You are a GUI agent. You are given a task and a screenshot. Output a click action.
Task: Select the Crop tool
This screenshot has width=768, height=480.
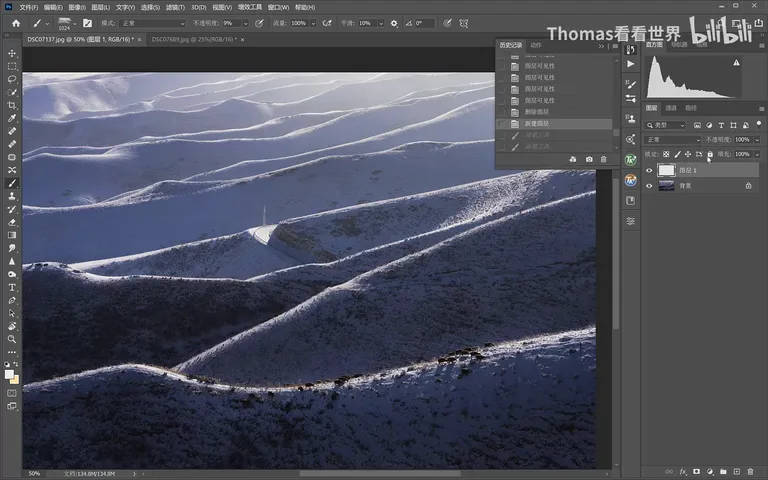tap(12, 105)
